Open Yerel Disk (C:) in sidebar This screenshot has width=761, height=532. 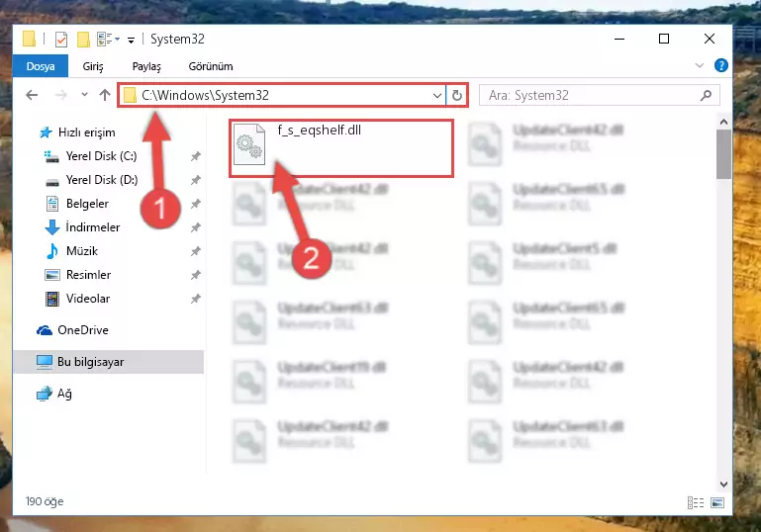(102, 156)
